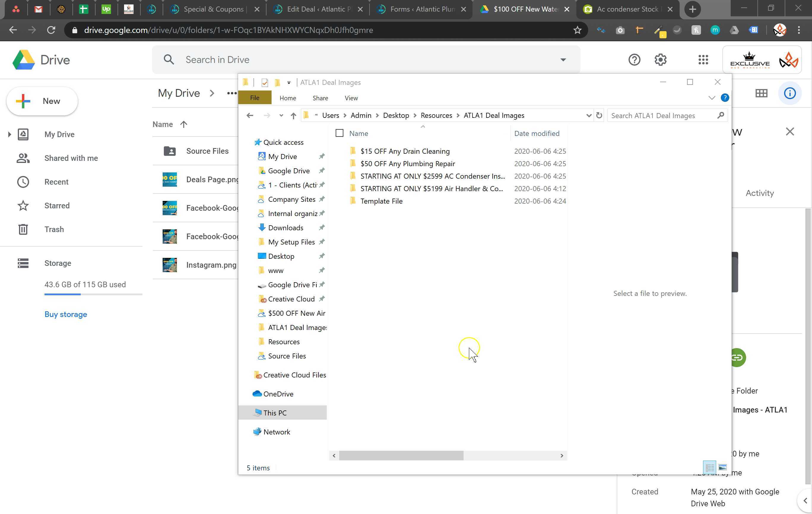This screenshot has height=514, width=812.
Task: Tick the select-all checkbox beside Name
Action: coord(339,133)
